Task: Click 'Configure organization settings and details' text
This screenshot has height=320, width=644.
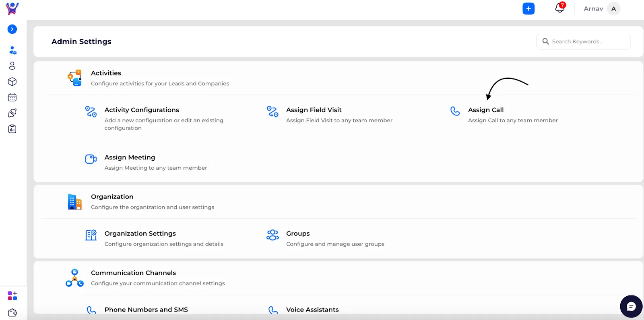Action: (x=164, y=244)
